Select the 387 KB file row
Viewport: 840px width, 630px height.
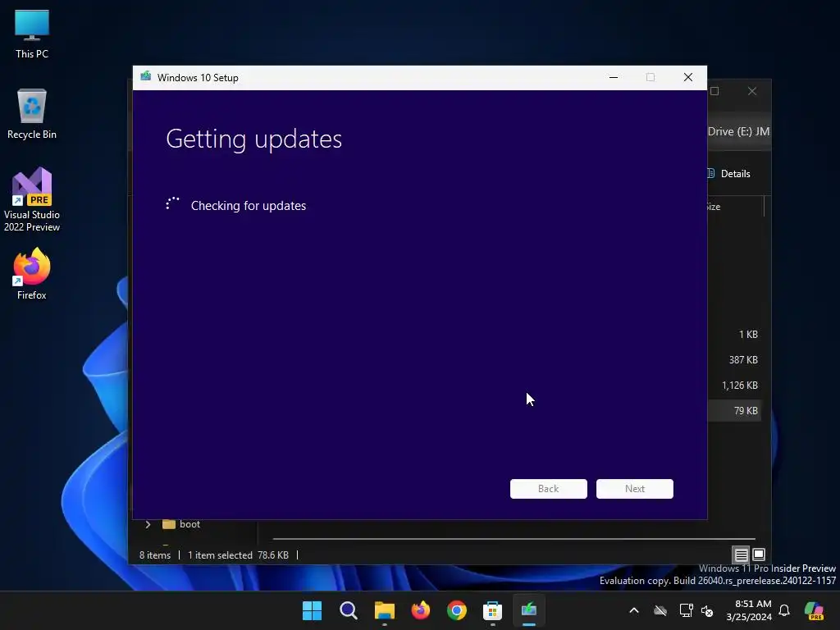pos(734,360)
